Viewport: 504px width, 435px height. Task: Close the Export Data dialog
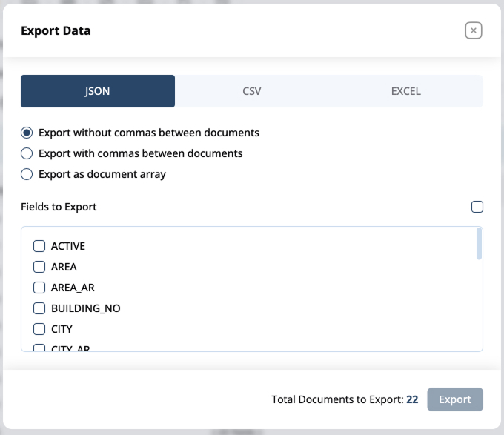(473, 30)
